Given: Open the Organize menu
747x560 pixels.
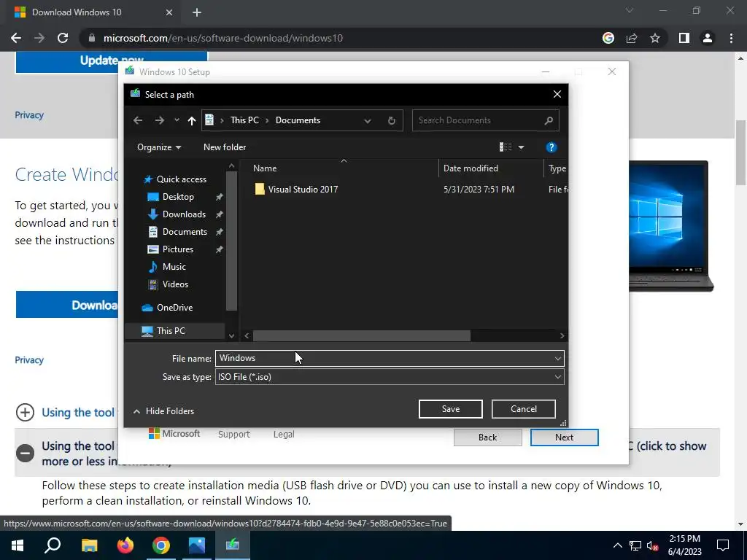Looking at the screenshot, I should tap(159, 147).
